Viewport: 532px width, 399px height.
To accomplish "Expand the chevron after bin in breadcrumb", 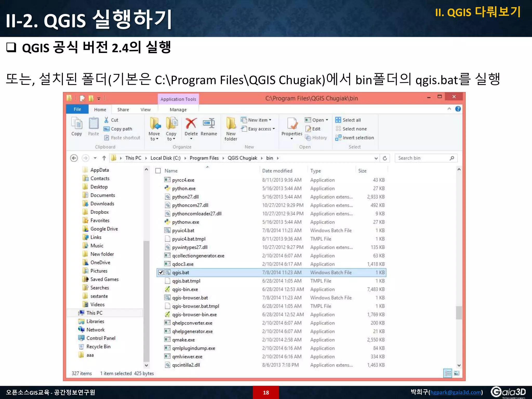I will [278, 158].
